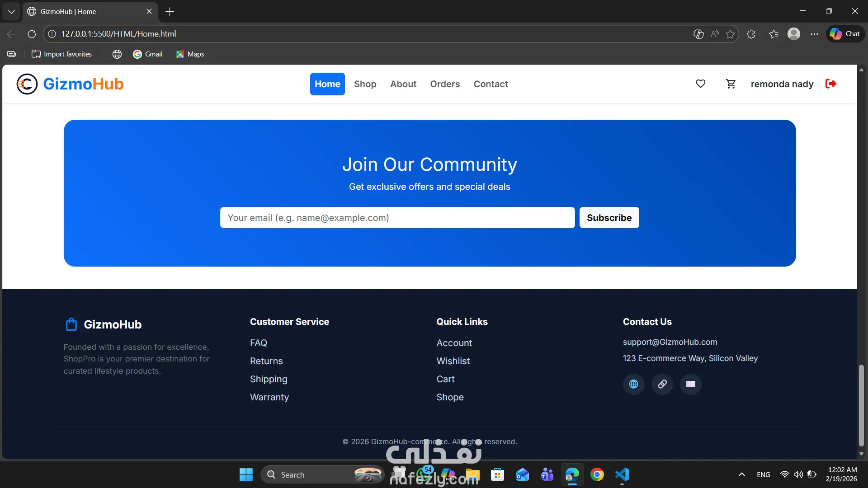Open the shopping cart icon
This screenshot has width=868, height=488.
pos(731,84)
